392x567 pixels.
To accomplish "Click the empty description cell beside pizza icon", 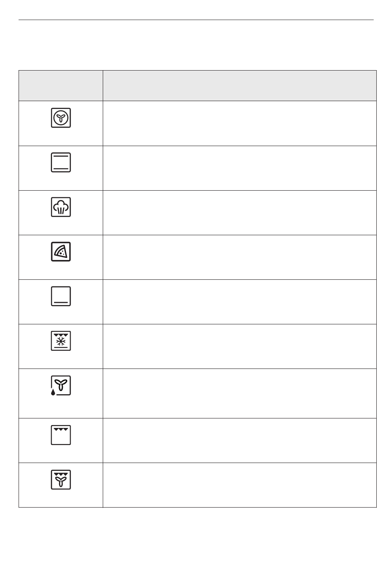I will (x=240, y=258).
